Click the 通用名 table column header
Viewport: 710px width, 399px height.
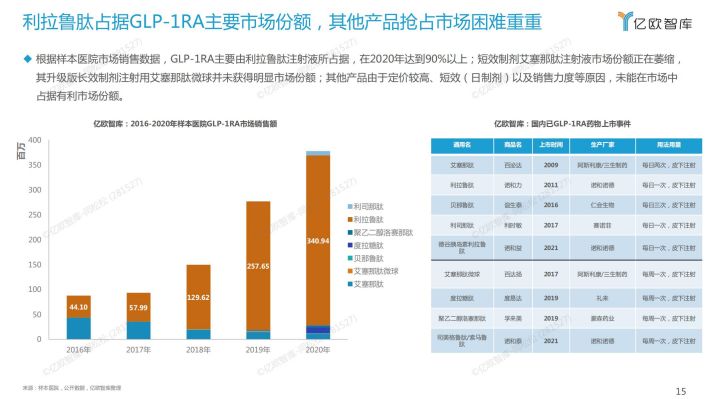[462, 145]
